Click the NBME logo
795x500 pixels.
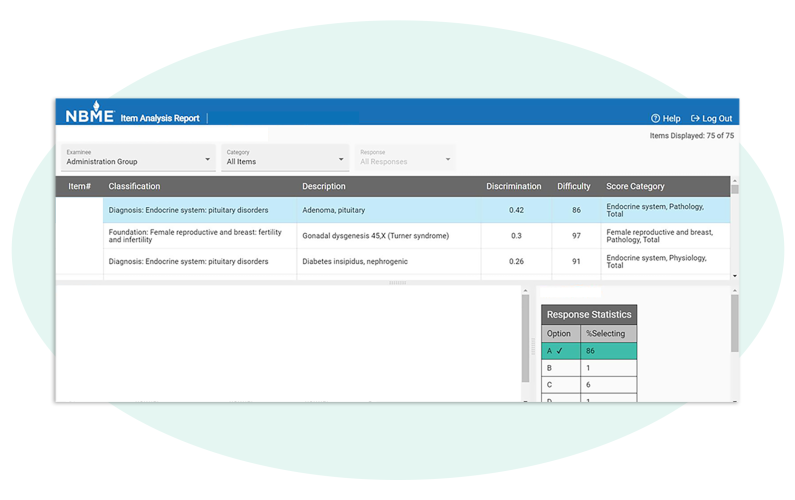pyautogui.click(x=90, y=115)
